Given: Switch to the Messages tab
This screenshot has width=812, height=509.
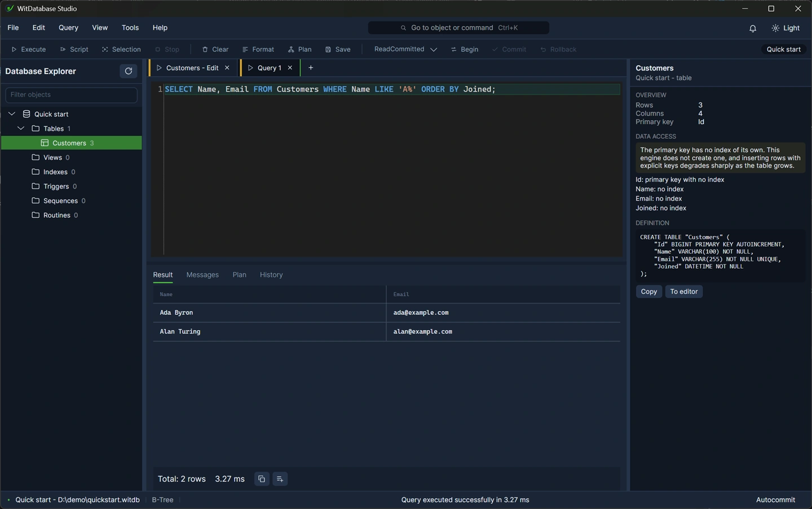Looking at the screenshot, I should point(202,275).
